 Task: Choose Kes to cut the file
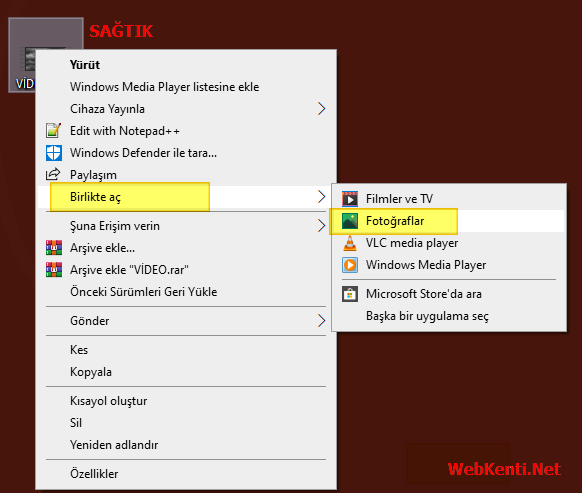pos(186,350)
